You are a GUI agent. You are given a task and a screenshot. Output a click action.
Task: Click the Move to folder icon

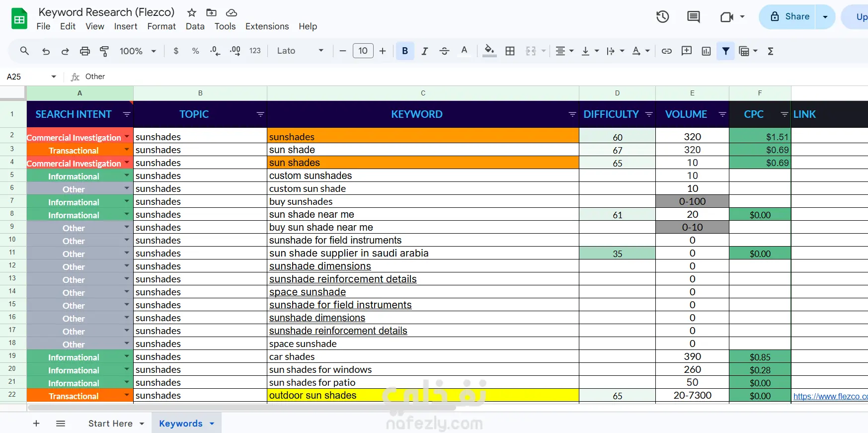click(x=211, y=12)
